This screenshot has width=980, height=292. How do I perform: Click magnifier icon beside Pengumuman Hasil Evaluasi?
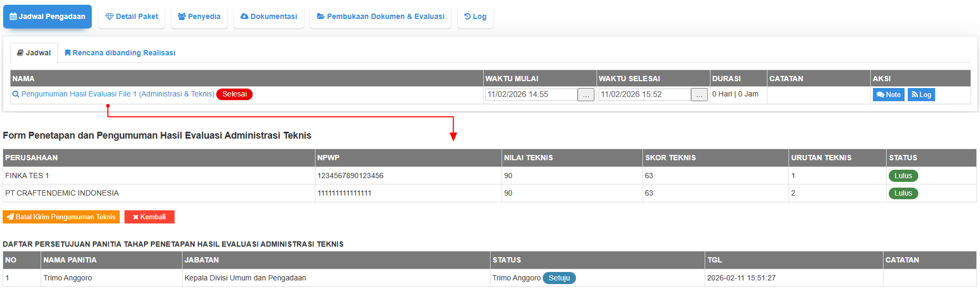(x=16, y=94)
